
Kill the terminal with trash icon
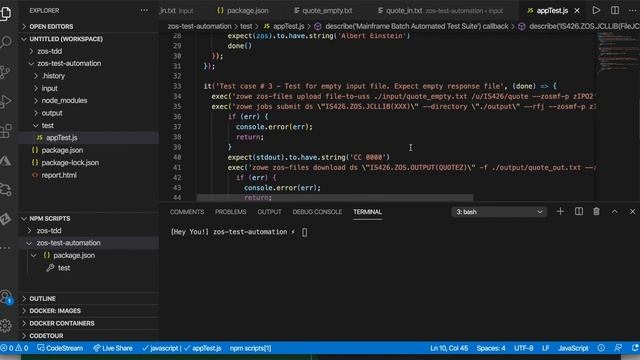(x=596, y=211)
